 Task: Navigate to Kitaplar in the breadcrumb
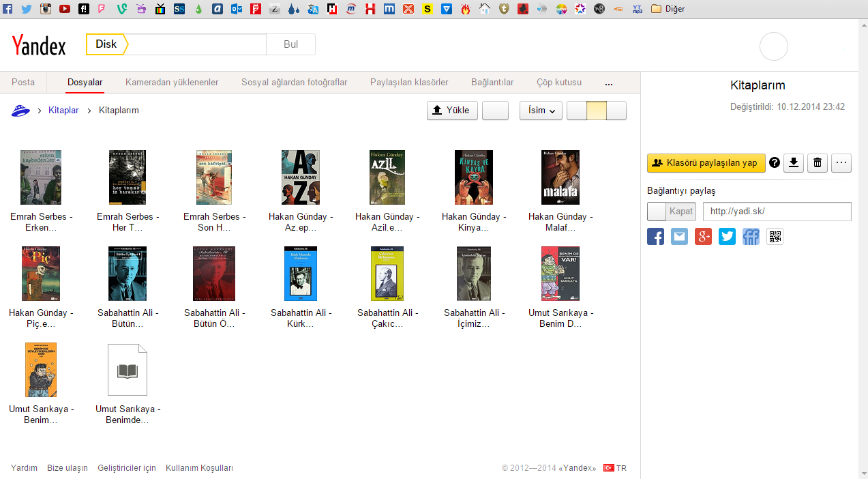[x=63, y=110]
